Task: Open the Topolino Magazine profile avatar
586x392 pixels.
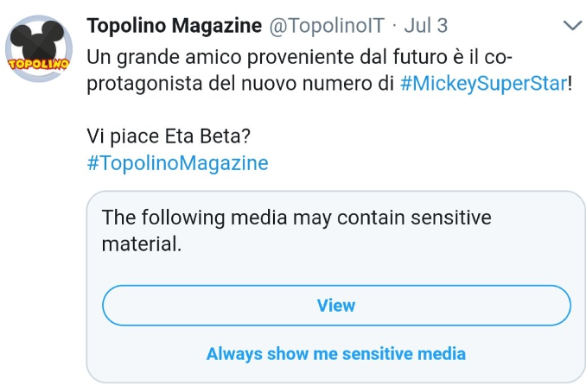Action: click(x=39, y=48)
